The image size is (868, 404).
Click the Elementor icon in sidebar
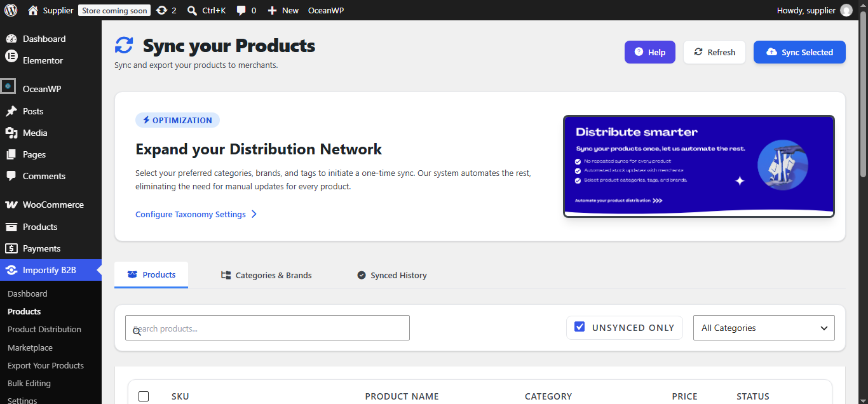[x=11, y=58]
